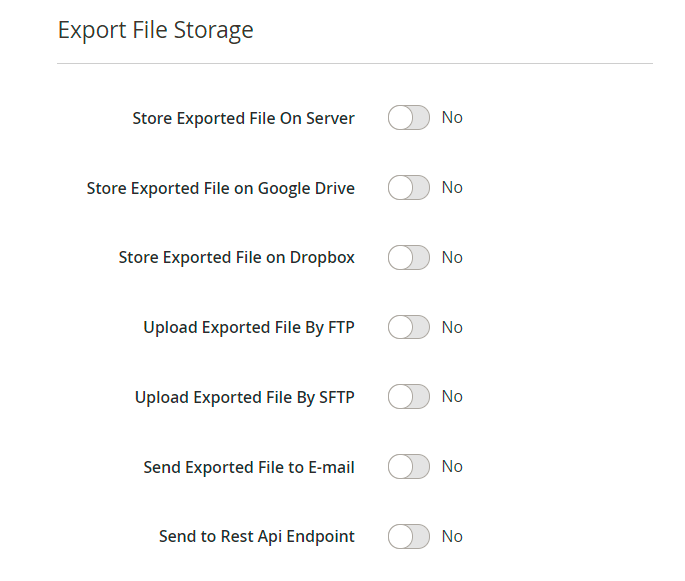The width and height of the screenshot is (685, 581).
Task: Click the "Upload Exported File By SFTP" label text
Action: pos(244,397)
